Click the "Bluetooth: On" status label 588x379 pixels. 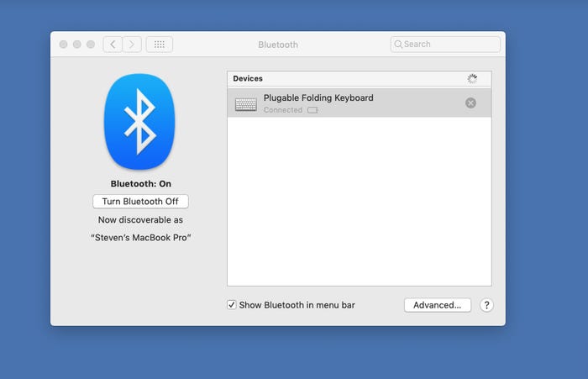(x=140, y=184)
